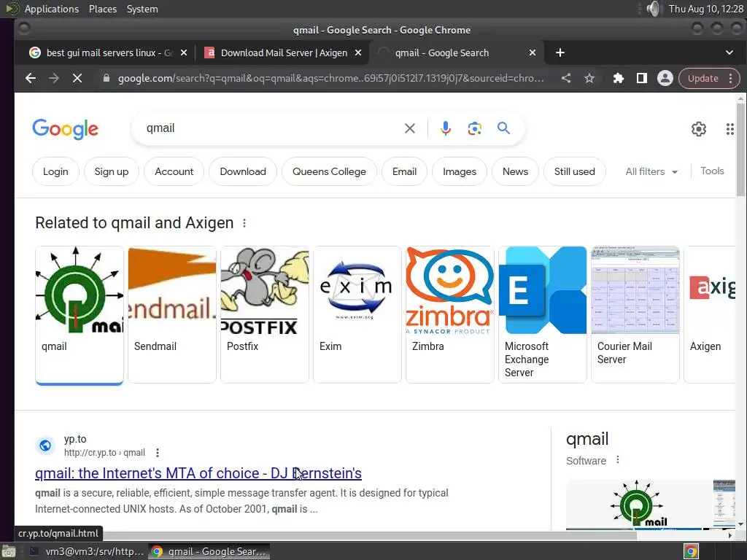747x560 pixels.
Task: Select the Images search filter
Action: tap(460, 171)
